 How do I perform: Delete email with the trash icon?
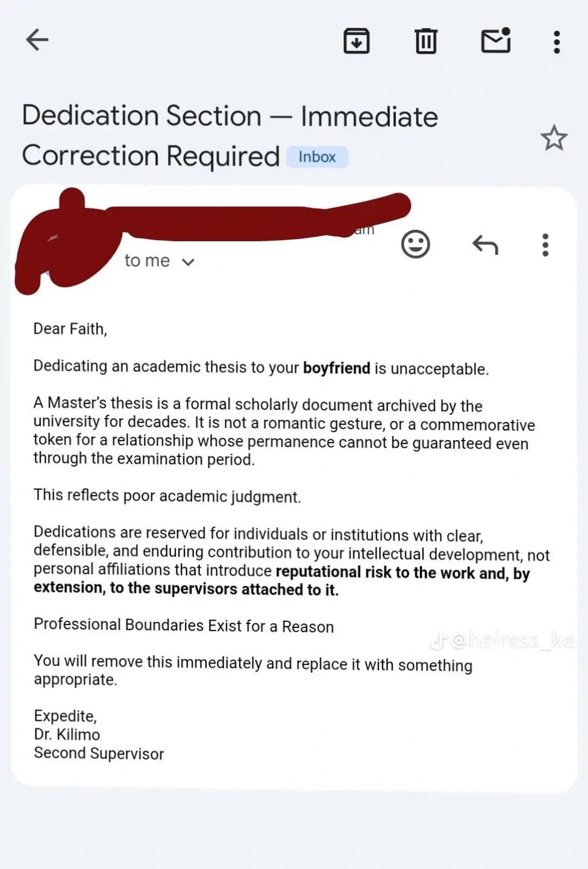pyautogui.click(x=426, y=41)
